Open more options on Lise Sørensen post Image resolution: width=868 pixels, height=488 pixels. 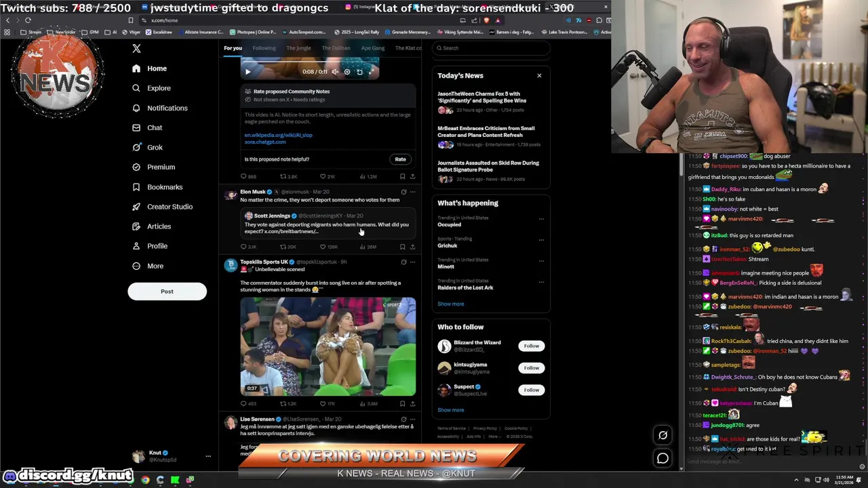point(412,419)
